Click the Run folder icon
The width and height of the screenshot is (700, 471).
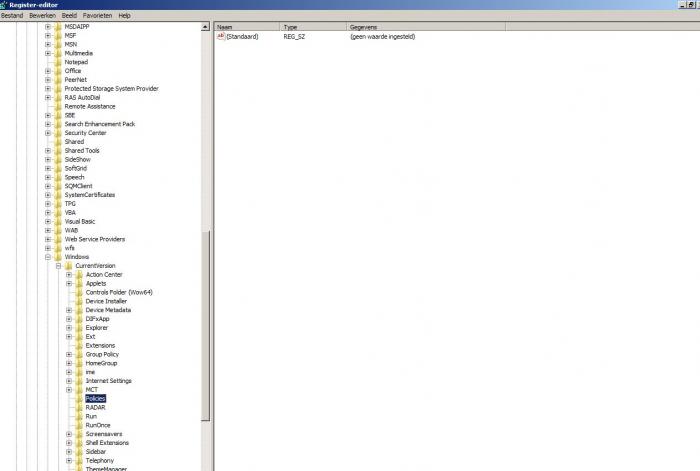(x=79, y=416)
